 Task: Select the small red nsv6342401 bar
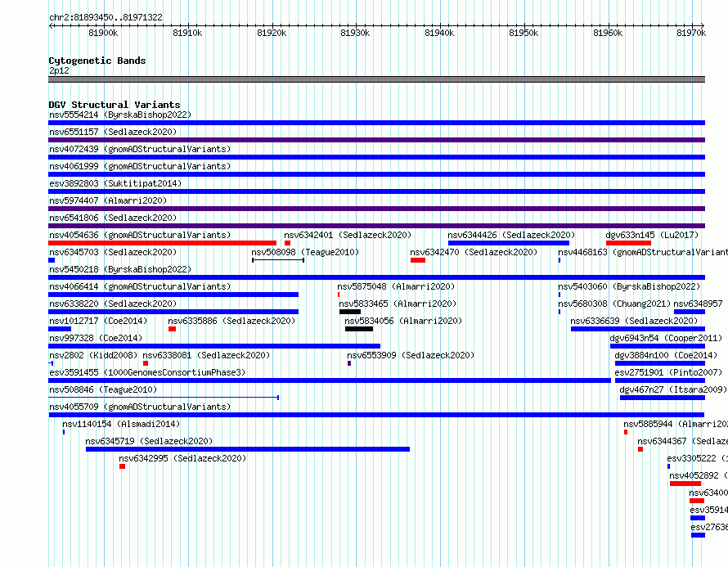(287, 243)
